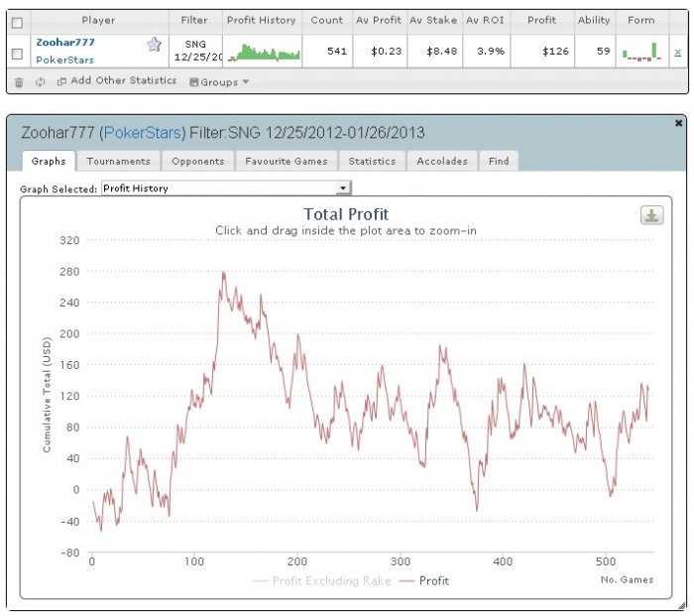Open the Favourite Games tab
The width and height of the screenshot is (694, 616).
click(x=287, y=162)
